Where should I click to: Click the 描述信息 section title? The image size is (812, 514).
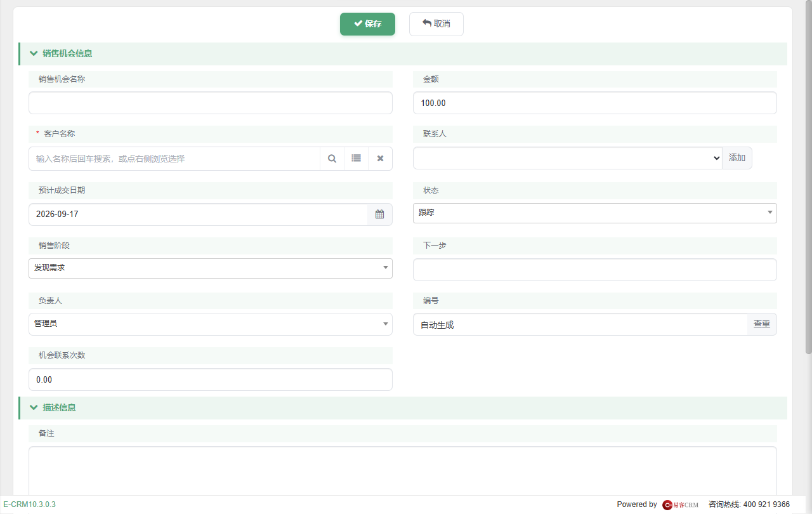click(59, 407)
